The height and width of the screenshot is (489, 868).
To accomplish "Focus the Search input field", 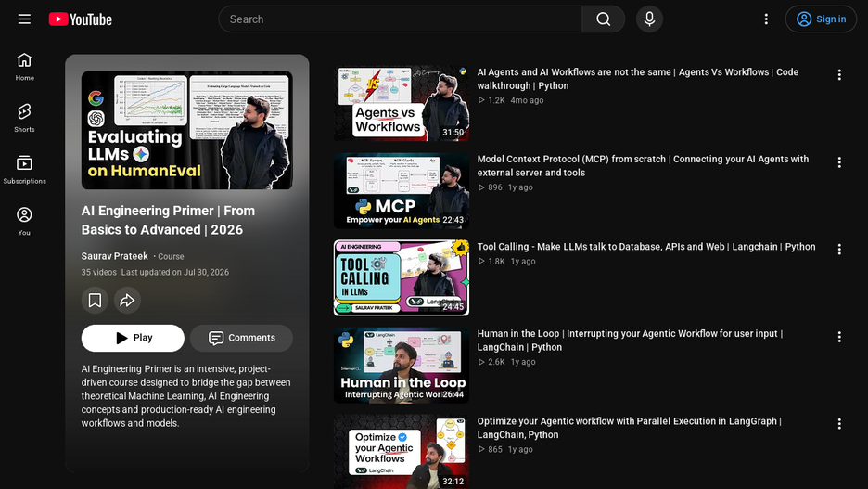I will tap(401, 19).
